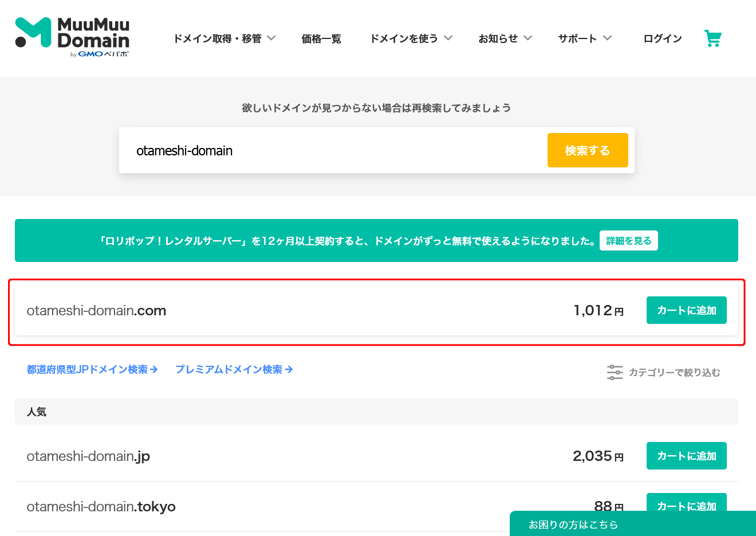Screen dimensions: 756x536
Task: Expand the サポート menu chevron
Action: 607,38
